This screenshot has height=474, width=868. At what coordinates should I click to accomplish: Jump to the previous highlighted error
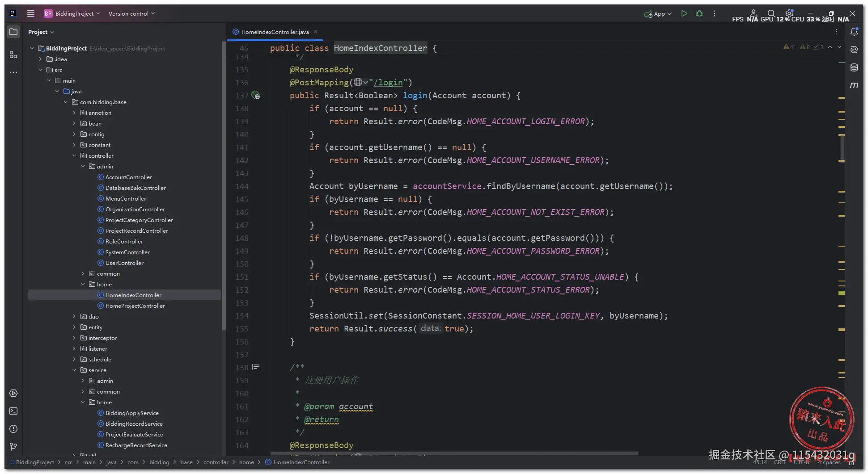point(830,47)
